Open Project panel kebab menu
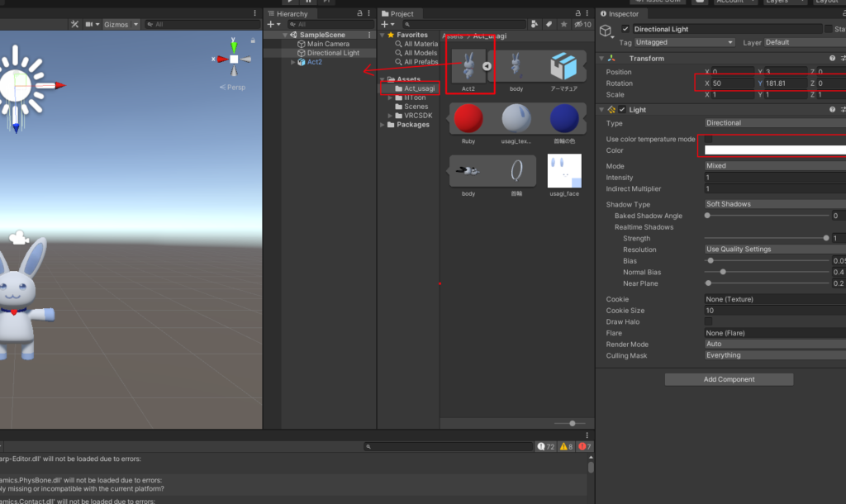The height and width of the screenshot is (504, 846). [x=587, y=13]
